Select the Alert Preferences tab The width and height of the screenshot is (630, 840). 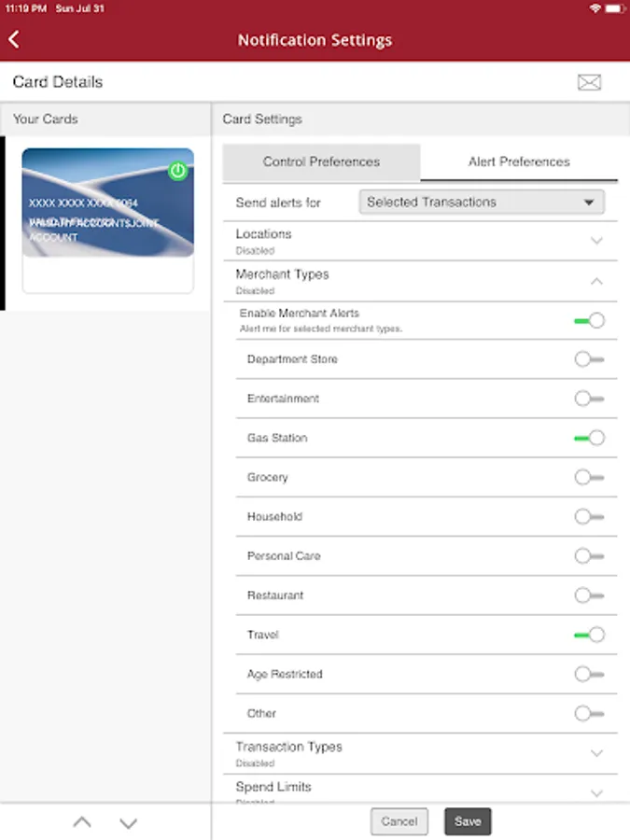pyautogui.click(x=519, y=161)
